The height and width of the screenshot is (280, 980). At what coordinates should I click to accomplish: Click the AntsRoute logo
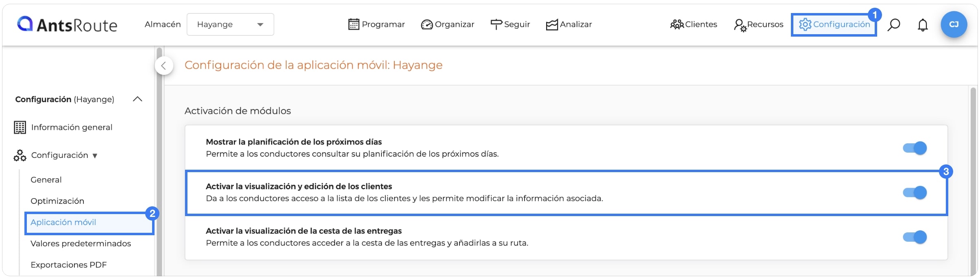[67, 24]
